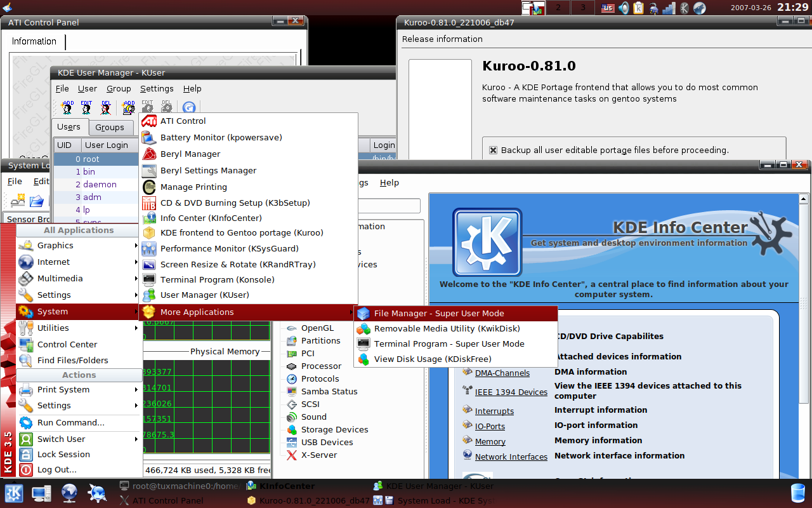This screenshot has width=812, height=508.
Task: Select the daemon user row in KUser
Action: 96,184
